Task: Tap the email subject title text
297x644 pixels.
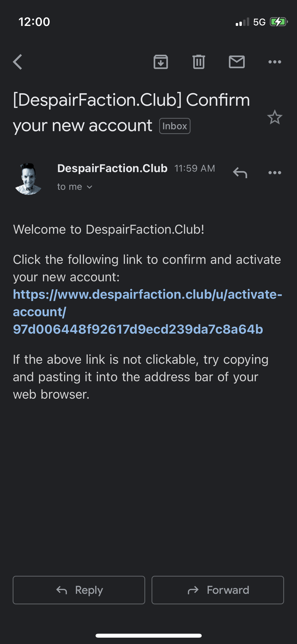Action: [131, 113]
